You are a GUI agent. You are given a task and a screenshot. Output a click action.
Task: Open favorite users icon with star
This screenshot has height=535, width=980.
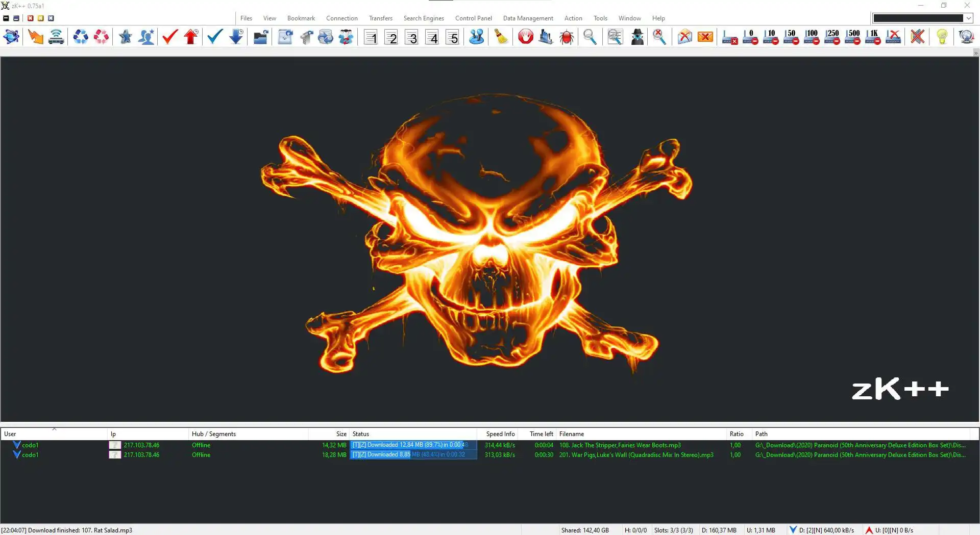(146, 37)
